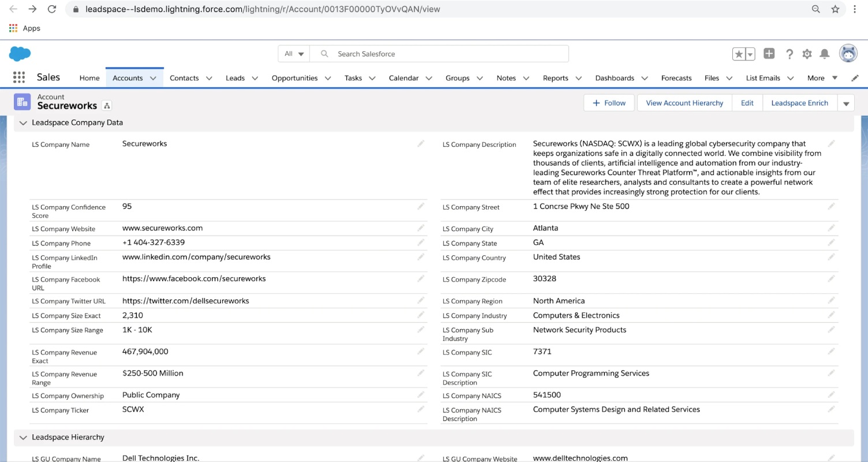Open the Leads tab dropdown chevron
The height and width of the screenshot is (462, 868).
pyautogui.click(x=255, y=78)
